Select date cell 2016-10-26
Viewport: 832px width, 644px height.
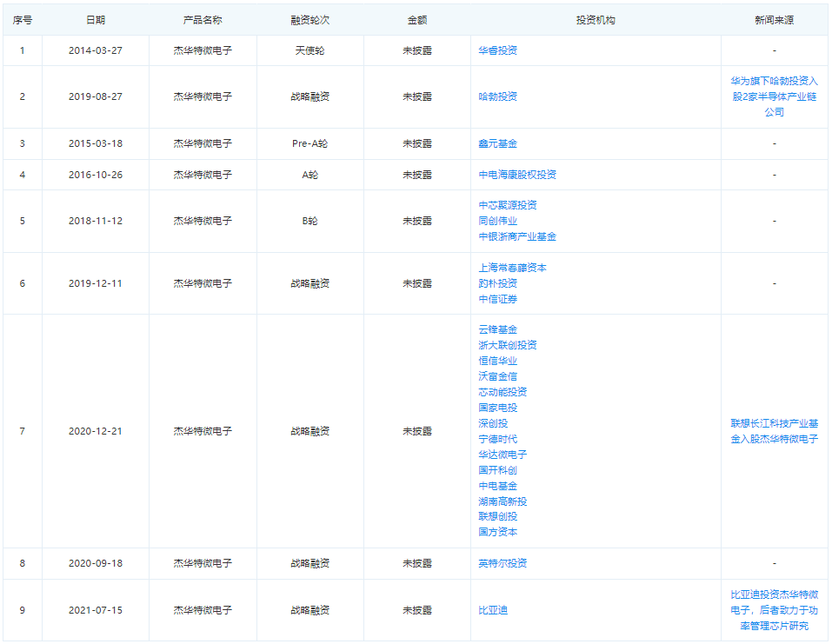pyautogui.click(x=96, y=175)
